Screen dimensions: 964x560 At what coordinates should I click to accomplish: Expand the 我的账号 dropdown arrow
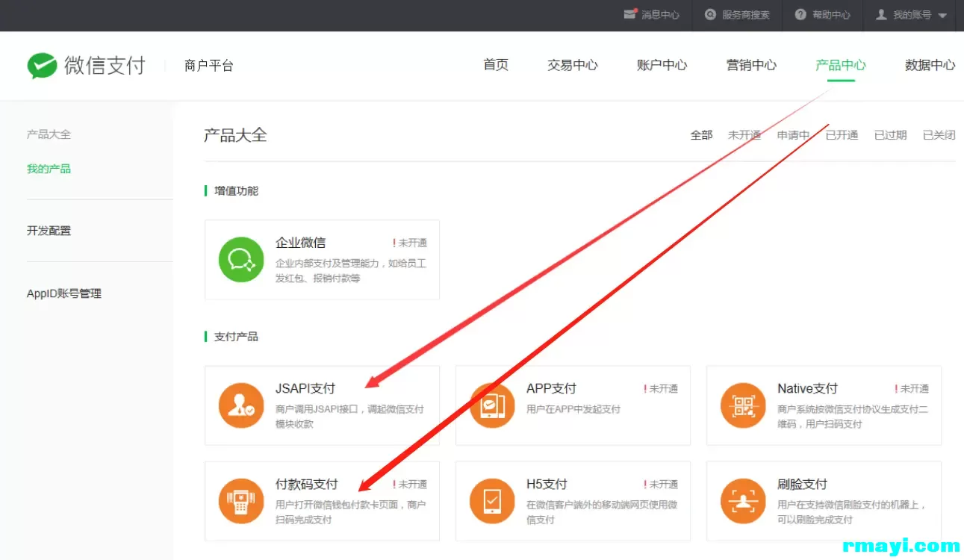click(x=942, y=16)
